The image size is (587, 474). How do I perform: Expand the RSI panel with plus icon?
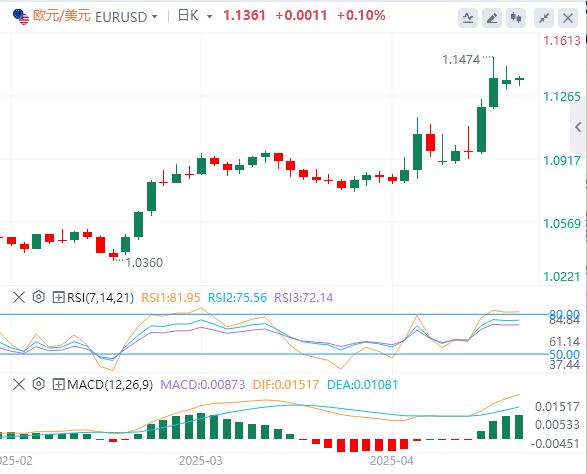click(58, 298)
